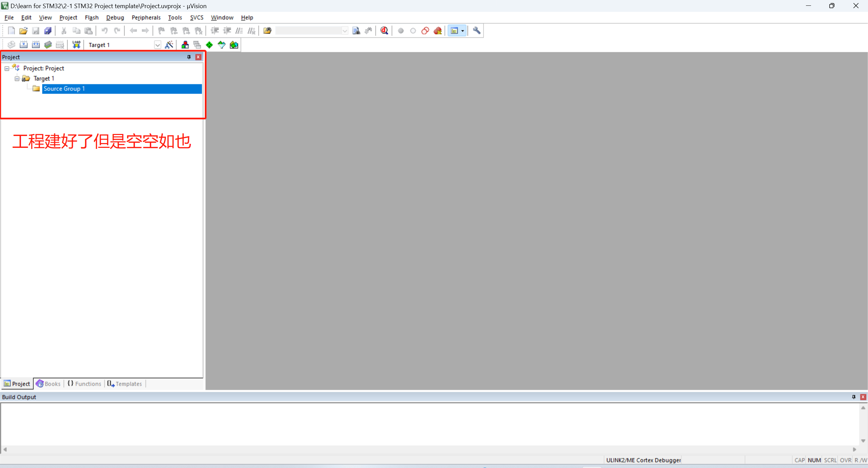Screen dimensions: 868x468
Task: Collapse the Project: Project root node
Action: [7, 68]
